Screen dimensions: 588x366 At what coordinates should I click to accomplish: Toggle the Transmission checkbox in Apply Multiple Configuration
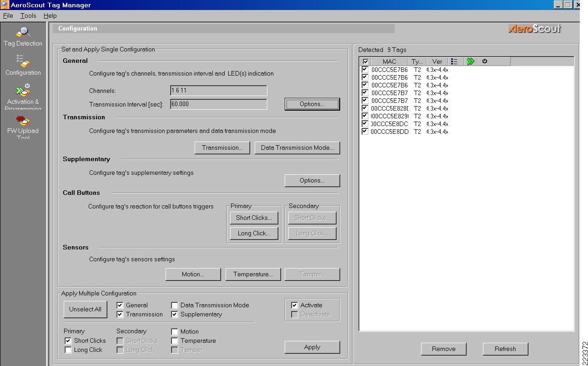pyautogui.click(x=120, y=314)
